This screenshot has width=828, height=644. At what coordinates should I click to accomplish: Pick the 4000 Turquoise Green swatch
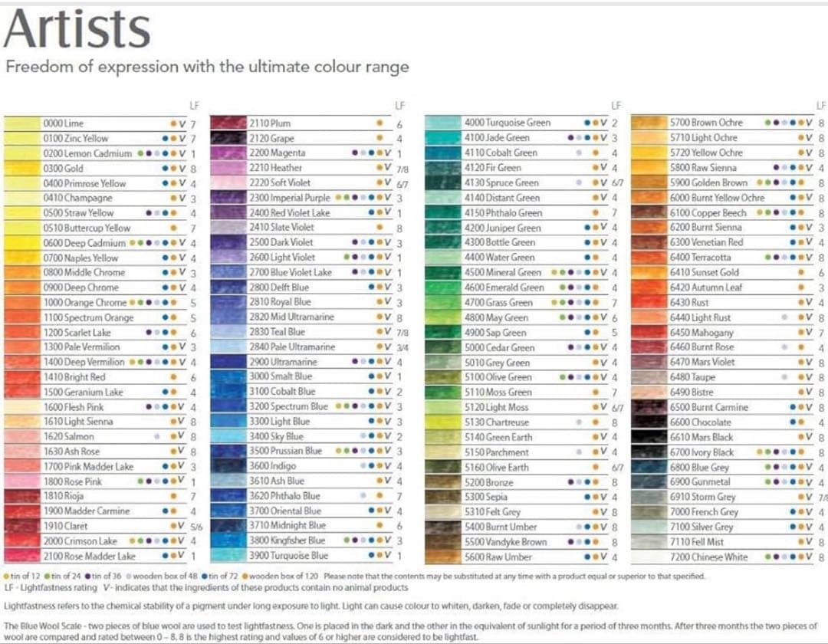tap(442, 123)
